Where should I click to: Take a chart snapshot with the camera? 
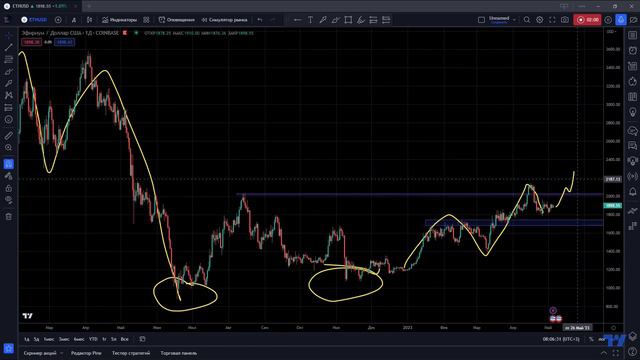[564, 20]
